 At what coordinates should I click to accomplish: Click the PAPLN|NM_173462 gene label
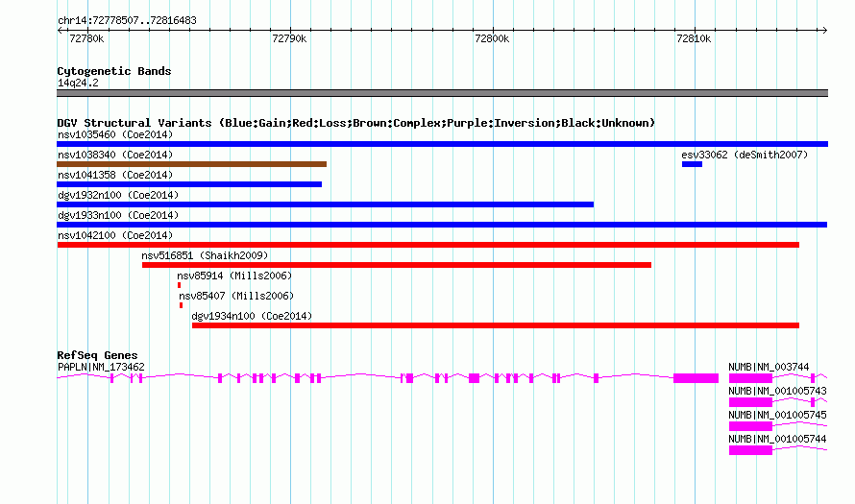(101, 368)
